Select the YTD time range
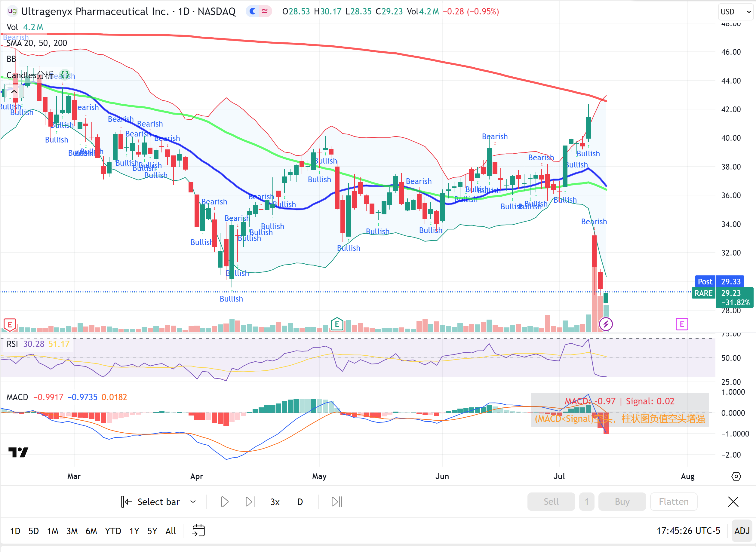The width and height of the screenshot is (756, 552). (x=113, y=531)
